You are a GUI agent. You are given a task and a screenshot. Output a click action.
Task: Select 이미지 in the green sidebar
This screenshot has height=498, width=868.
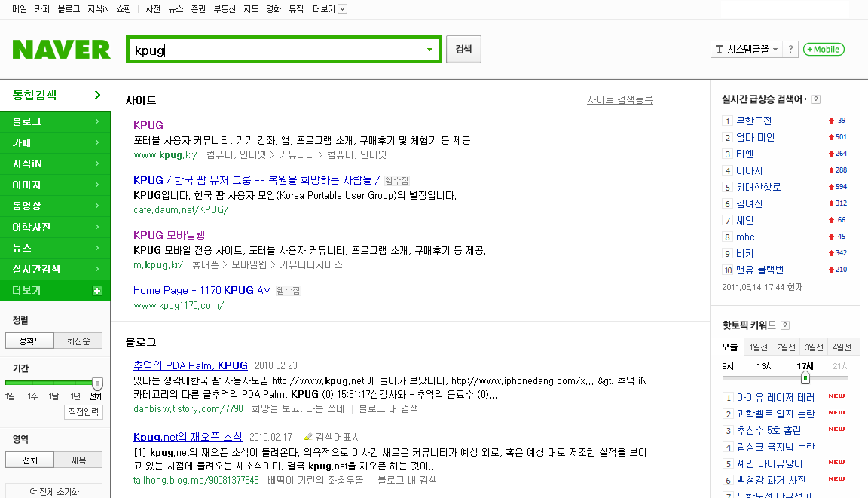pos(55,185)
